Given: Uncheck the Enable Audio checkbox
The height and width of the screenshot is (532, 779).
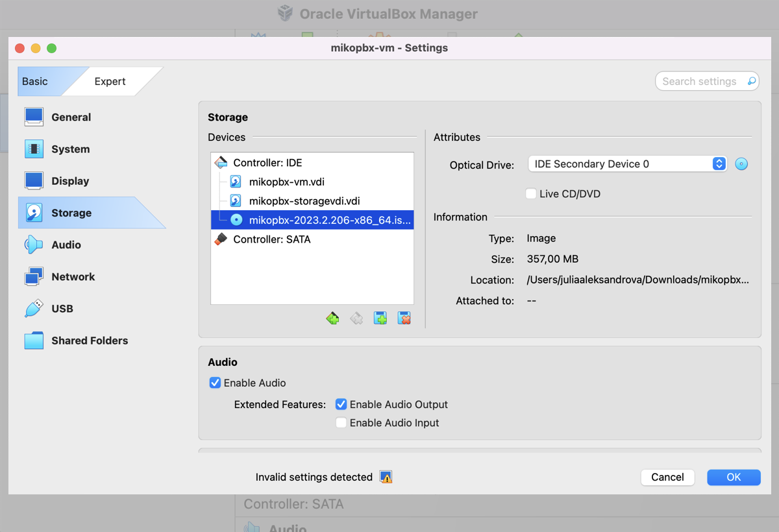Looking at the screenshot, I should click(x=216, y=383).
